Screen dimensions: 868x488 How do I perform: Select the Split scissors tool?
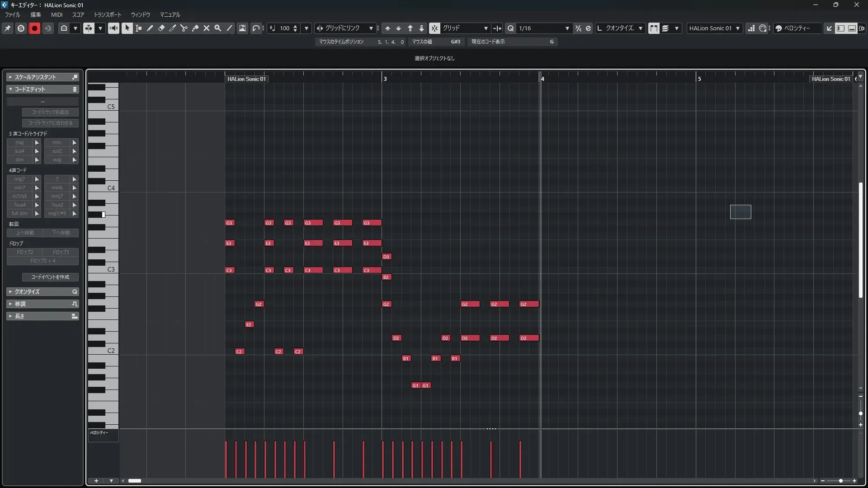tap(184, 28)
